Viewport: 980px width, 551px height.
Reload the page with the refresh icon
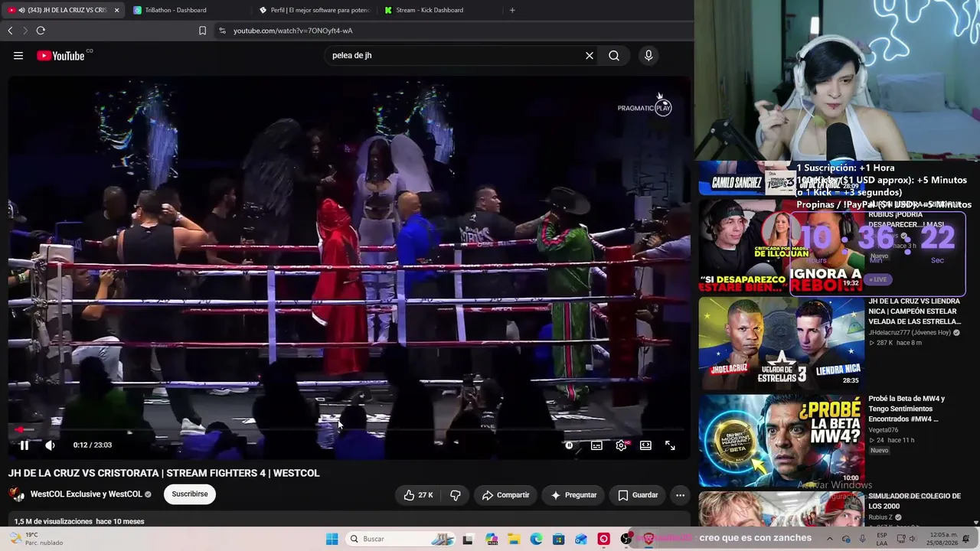41,31
